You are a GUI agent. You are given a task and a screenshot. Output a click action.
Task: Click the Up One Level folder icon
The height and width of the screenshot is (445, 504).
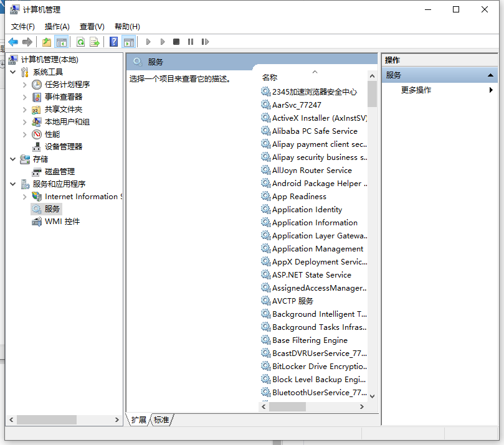pyautogui.click(x=47, y=42)
